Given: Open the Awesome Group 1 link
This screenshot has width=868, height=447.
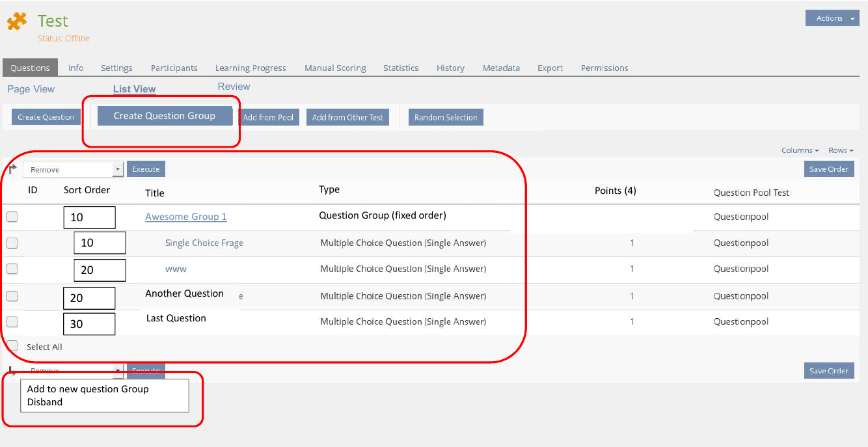Looking at the screenshot, I should tap(185, 217).
